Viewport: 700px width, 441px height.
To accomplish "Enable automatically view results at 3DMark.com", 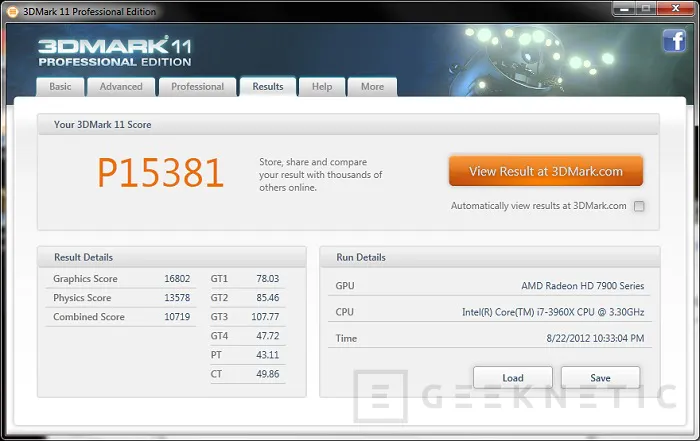I will (x=639, y=206).
